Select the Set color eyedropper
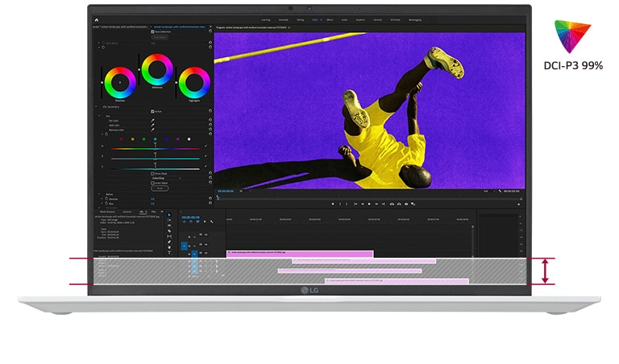The width and height of the screenshot is (619, 364). [152, 120]
